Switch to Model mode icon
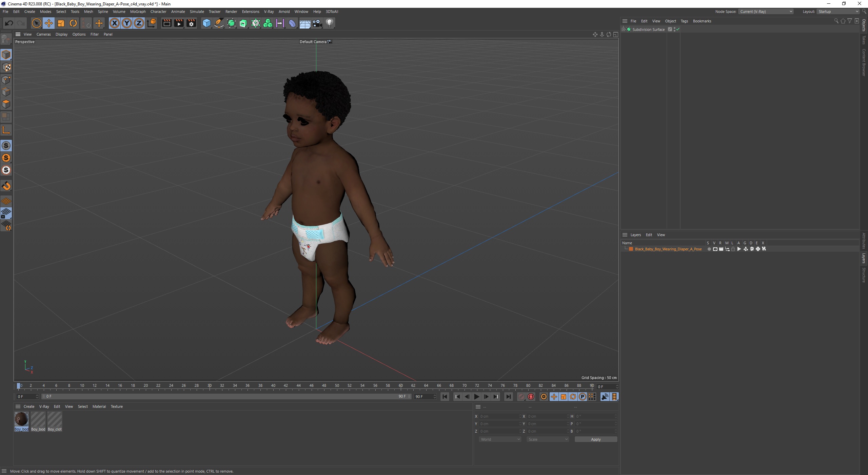This screenshot has height=475, width=868. pos(6,55)
